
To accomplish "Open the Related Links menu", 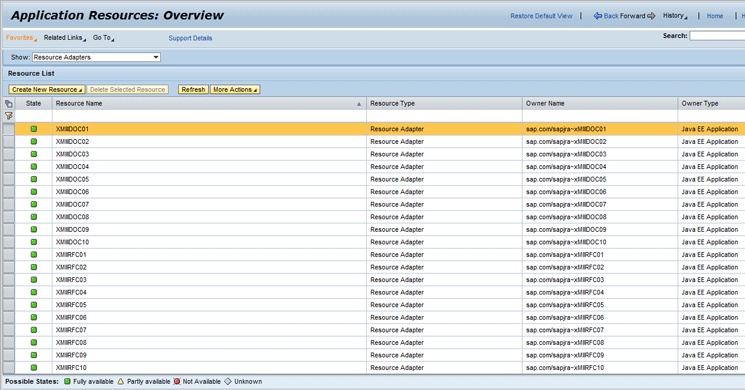I will pos(65,38).
